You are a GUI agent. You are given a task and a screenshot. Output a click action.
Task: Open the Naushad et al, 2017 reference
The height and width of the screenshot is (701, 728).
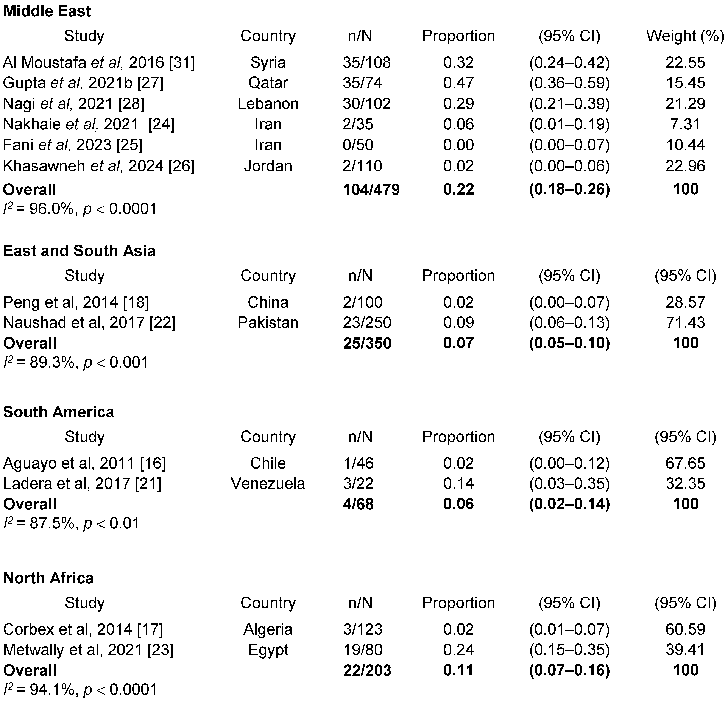(x=89, y=322)
